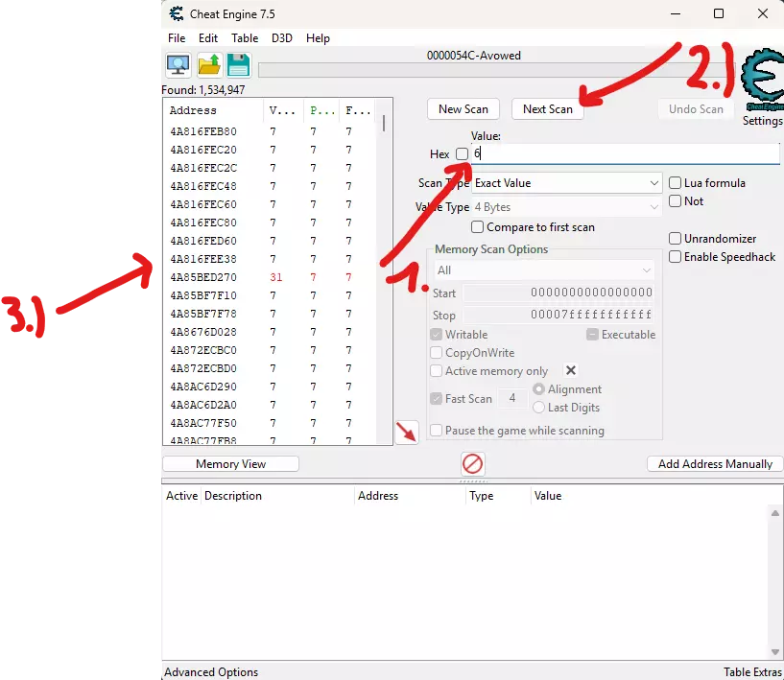Clear address list with the red no-entry icon
784x680 pixels.
point(472,463)
